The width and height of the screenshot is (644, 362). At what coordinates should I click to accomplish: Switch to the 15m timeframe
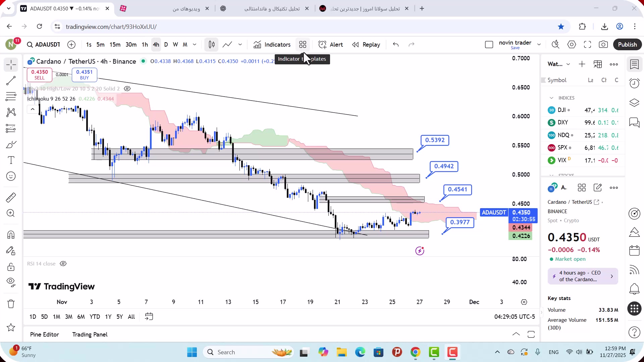[115, 45]
